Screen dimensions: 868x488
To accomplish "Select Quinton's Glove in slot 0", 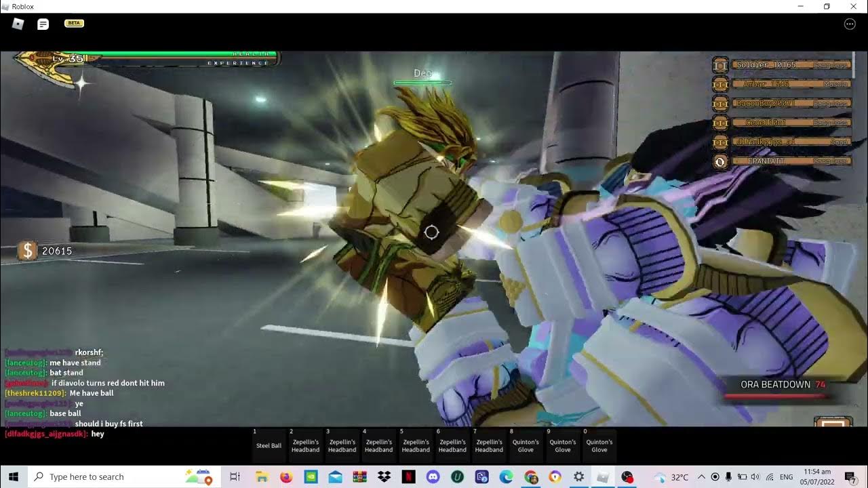I will tap(599, 445).
